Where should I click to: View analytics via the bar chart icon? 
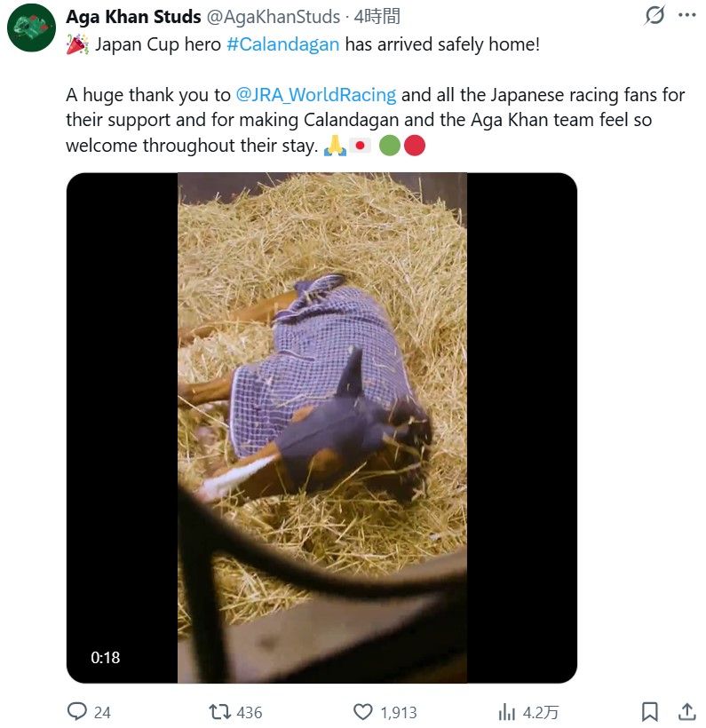pos(507,712)
